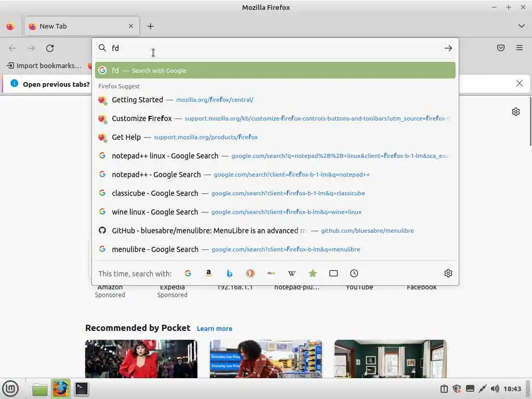Open the volume control in tray
The width and height of the screenshot is (532, 399).
(x=495, y=389)
